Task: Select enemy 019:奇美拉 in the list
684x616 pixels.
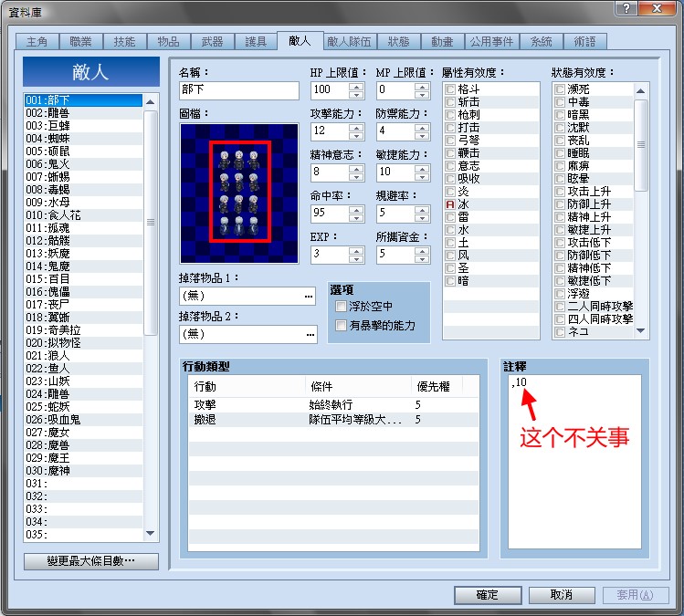Action: (83, 330)
